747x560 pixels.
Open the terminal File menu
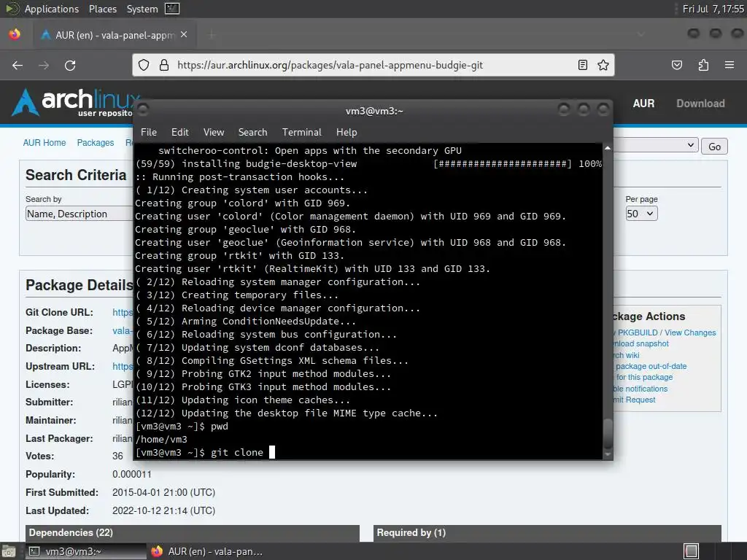tap(149, 132)
